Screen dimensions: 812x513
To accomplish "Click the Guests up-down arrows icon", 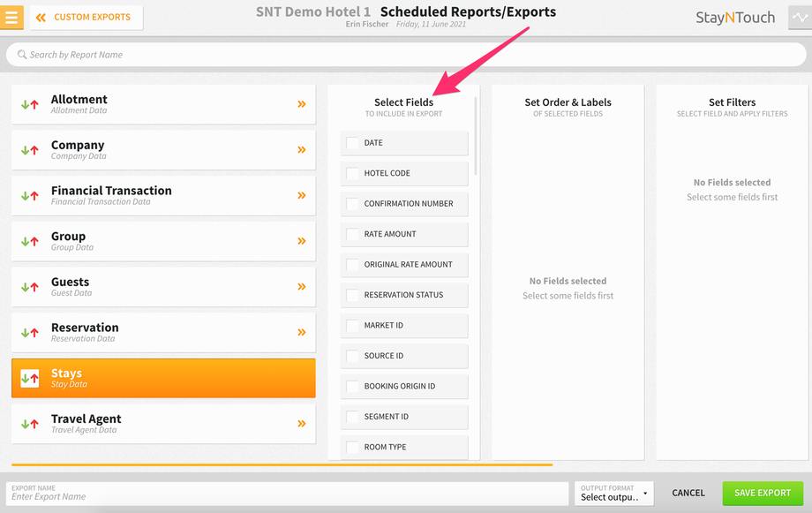I will 29,287.
